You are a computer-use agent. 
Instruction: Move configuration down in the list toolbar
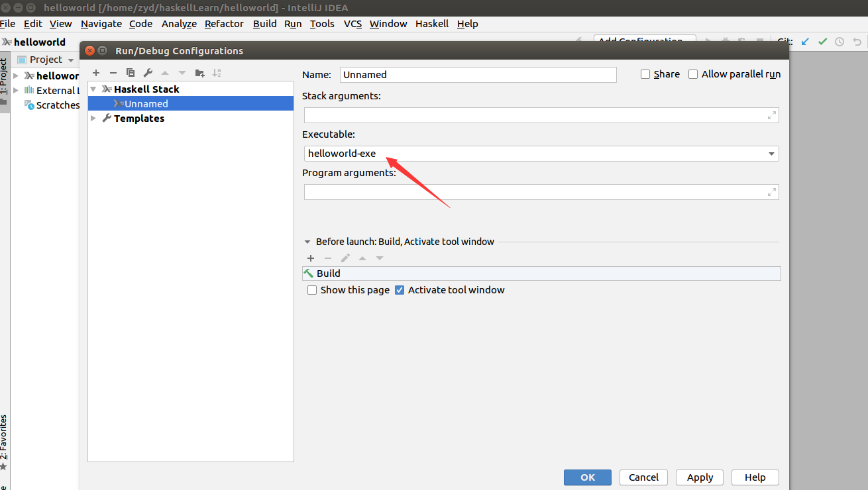click(x=182, y=73)
